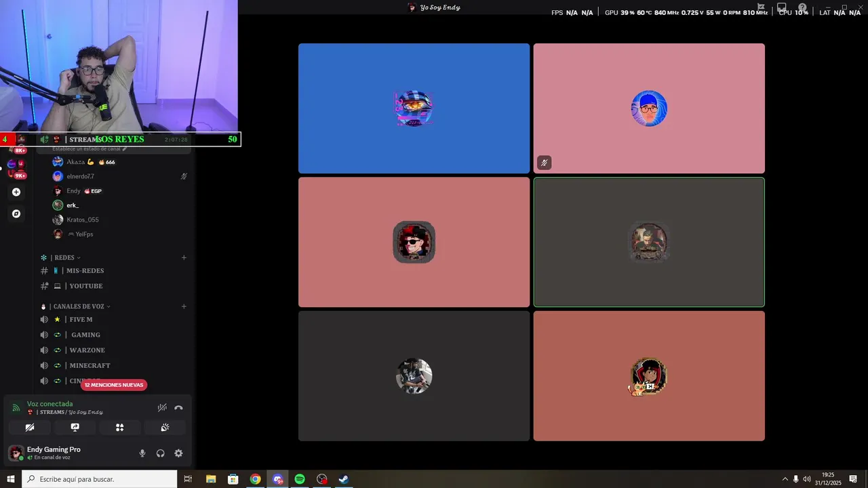Share your screen button

point(75,428)
